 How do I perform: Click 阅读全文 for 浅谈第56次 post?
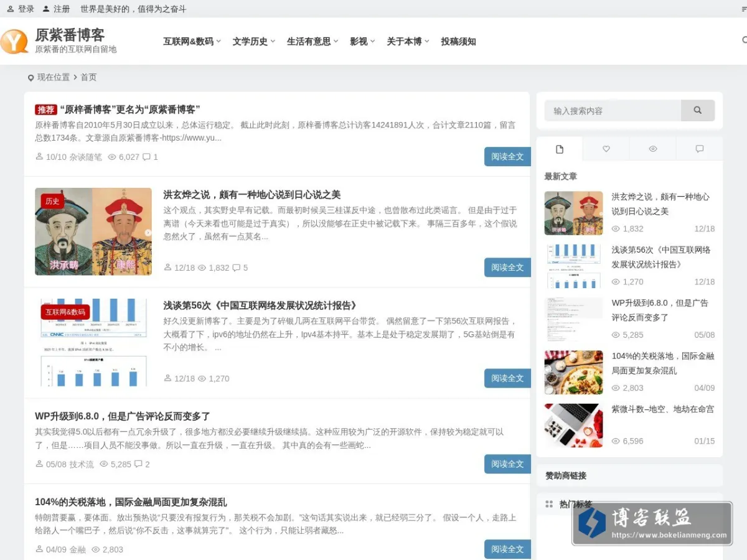[507, 378]
